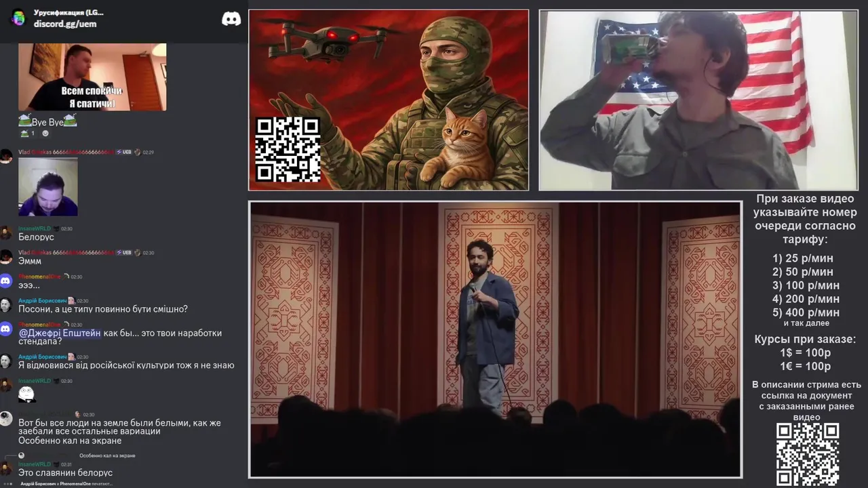Click the InsaneWRLD avatar beside 'Белорус'

click(x=6, y=233)
